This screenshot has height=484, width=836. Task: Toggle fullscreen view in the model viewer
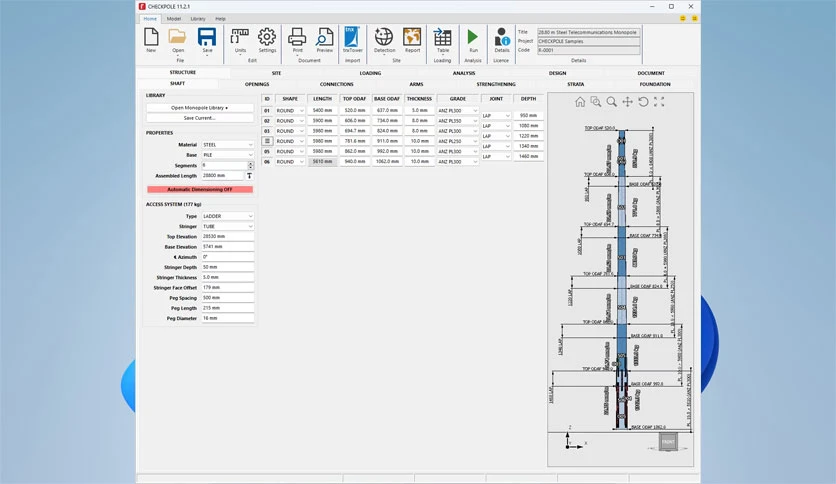659,102
